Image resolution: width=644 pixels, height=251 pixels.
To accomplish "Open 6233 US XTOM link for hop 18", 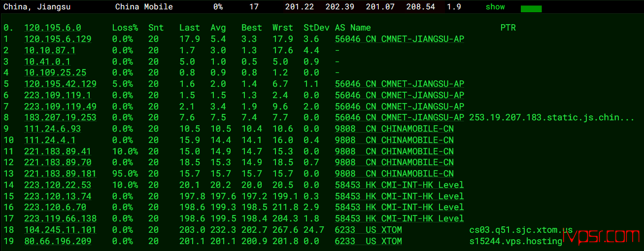I will point(368,230).
